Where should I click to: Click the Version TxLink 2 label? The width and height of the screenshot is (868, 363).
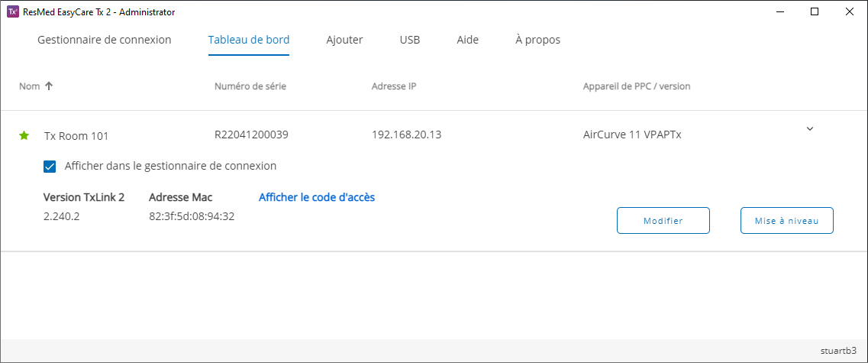[x=84, y=197]
